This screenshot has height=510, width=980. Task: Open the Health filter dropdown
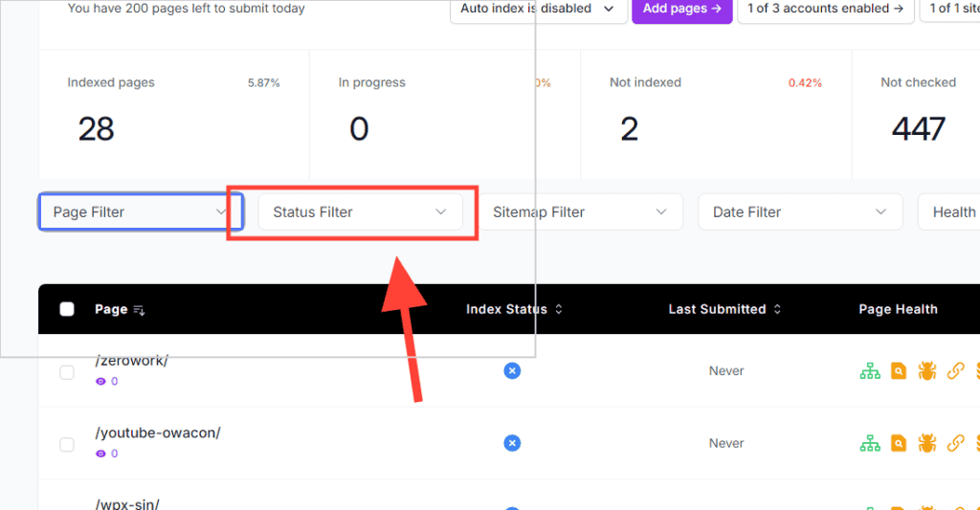[x=948, y=211]
